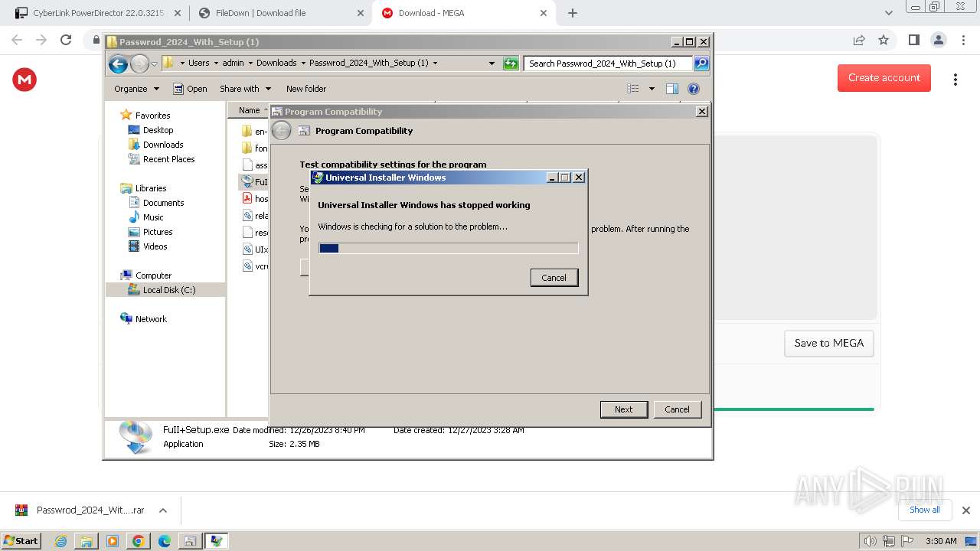Select Downloads under Favorites

click(x=163, y=145)
